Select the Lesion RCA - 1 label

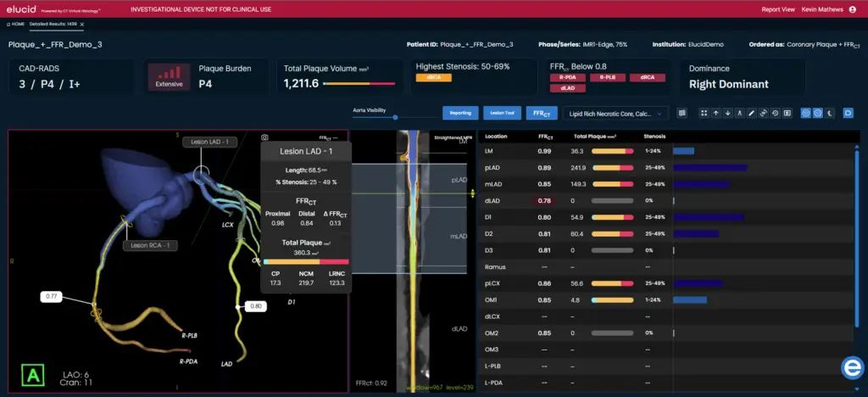(150, 245)
